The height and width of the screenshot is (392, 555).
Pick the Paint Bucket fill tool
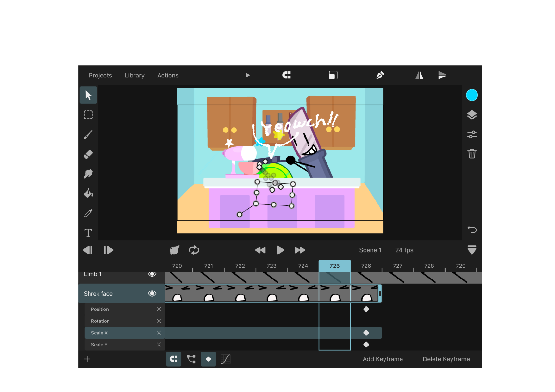(88, 193)
